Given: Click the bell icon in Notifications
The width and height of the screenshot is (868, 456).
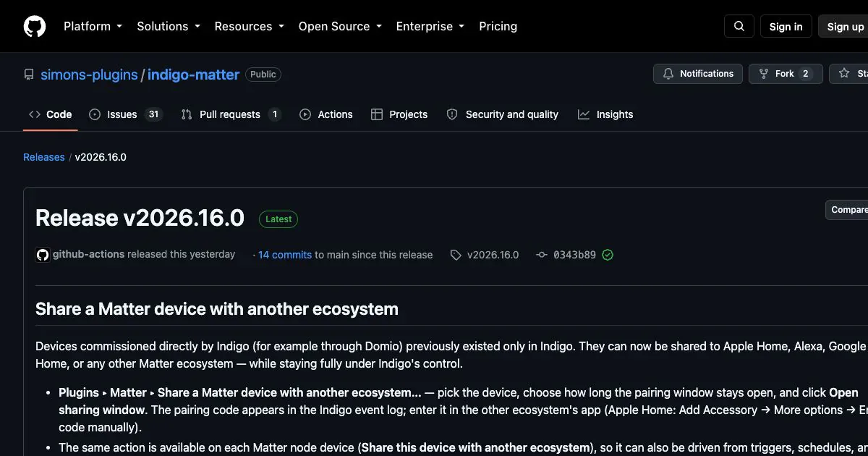Looking at the screenshot, I should point(668,74).
